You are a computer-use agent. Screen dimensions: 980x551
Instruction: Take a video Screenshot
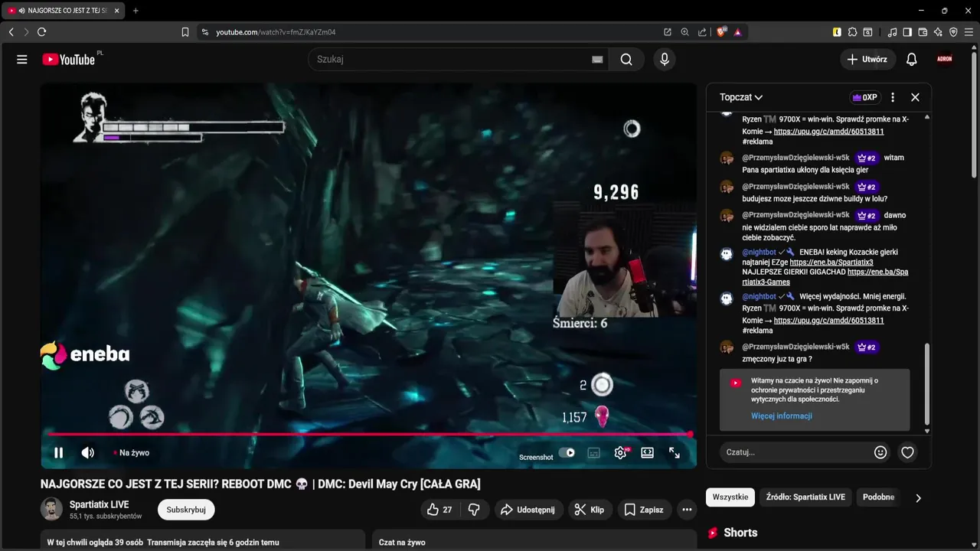tap(536, 457)
